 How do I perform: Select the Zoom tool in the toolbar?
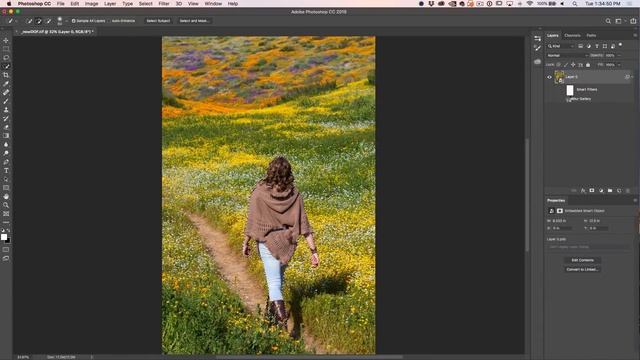click(6, 205)
